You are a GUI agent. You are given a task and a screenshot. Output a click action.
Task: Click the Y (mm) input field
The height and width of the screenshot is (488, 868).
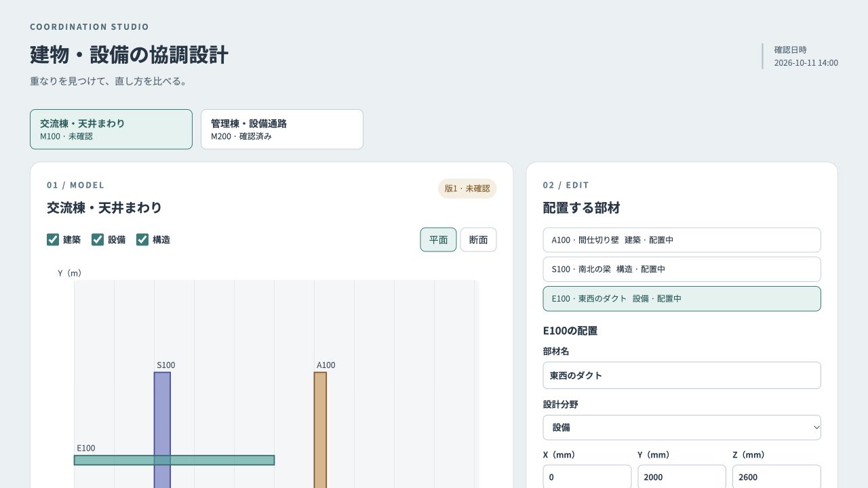click(x=682, y=476)
